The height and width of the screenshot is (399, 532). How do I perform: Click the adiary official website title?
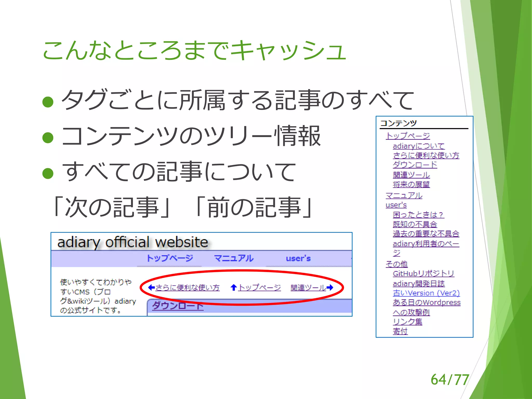point(133,242)
